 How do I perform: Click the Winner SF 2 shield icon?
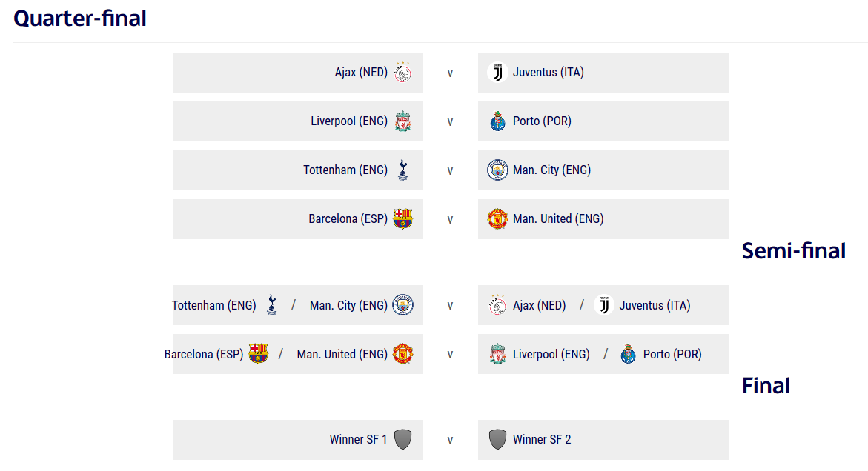tap(497, 439)
